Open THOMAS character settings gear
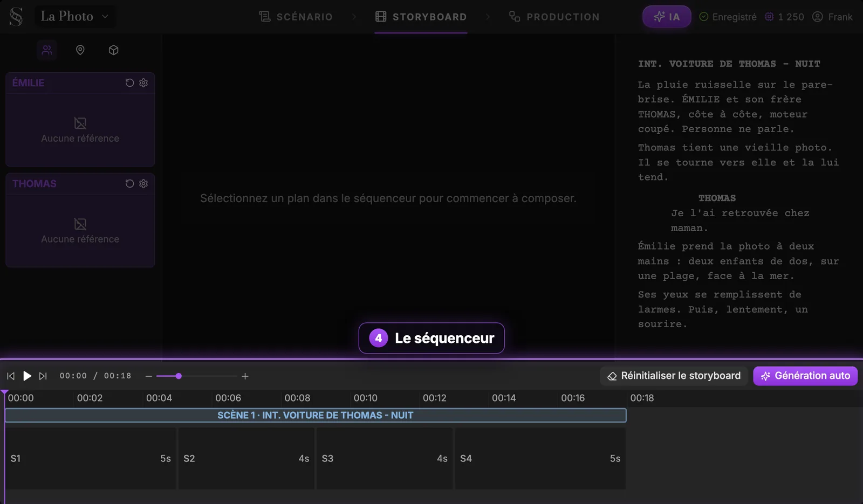Image resolution: width=863 pixels, height=504 pixels. coord(143,184)
